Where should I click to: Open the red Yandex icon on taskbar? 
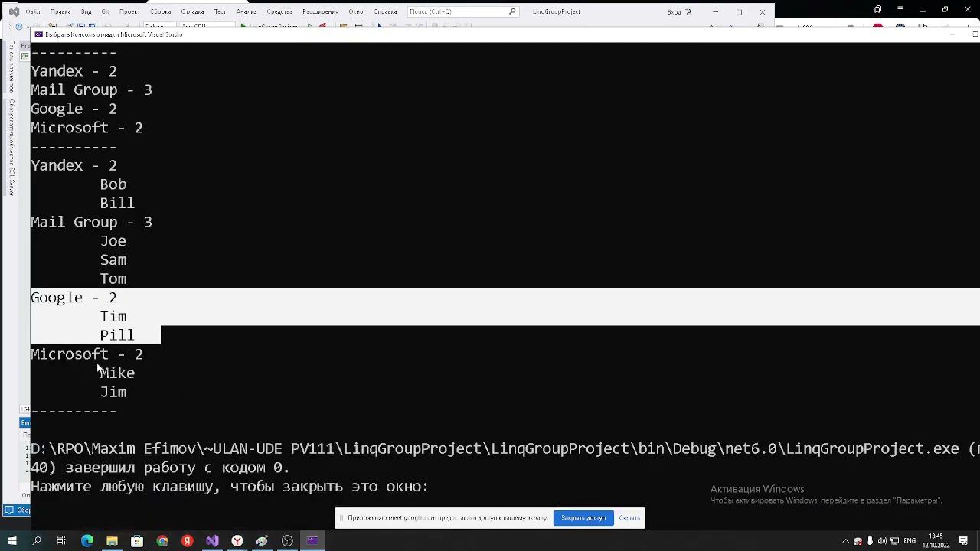point(187,541)
